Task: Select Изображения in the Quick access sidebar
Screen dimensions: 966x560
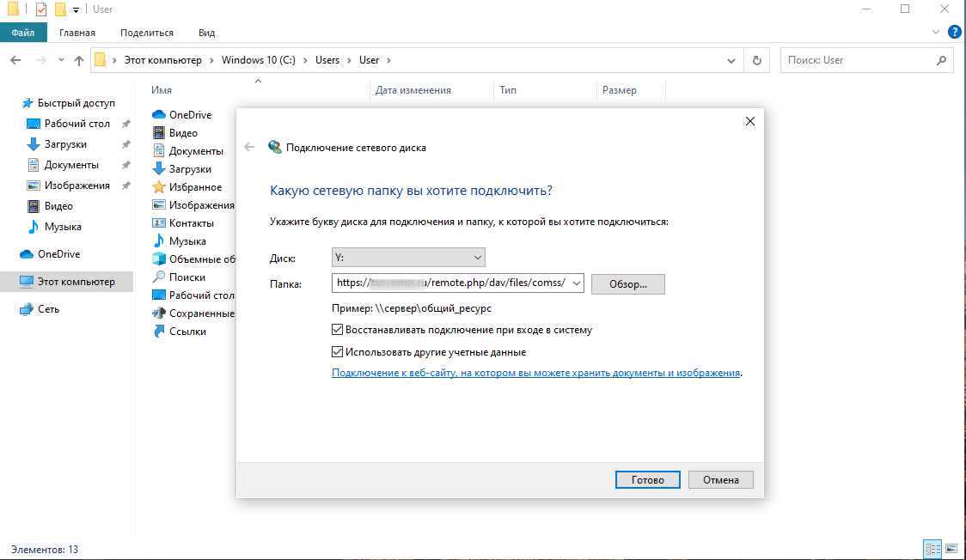Action: coord(69,186)
